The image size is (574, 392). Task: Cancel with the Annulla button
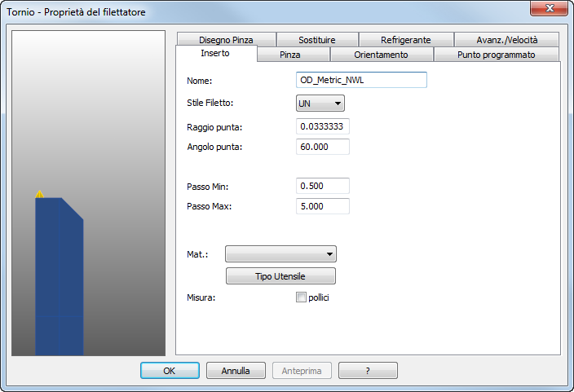236,371
